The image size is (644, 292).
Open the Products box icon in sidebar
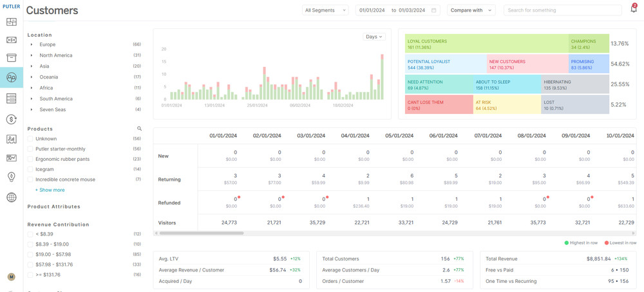coord(11,58)
